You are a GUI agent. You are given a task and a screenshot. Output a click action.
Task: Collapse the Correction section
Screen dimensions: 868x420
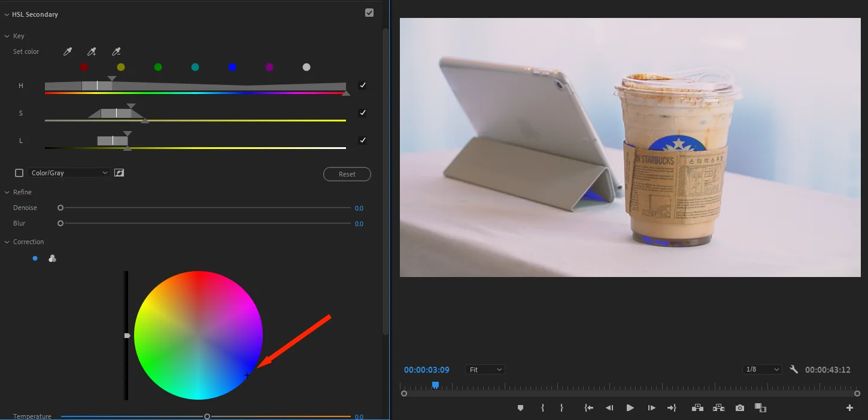point(7,242)
